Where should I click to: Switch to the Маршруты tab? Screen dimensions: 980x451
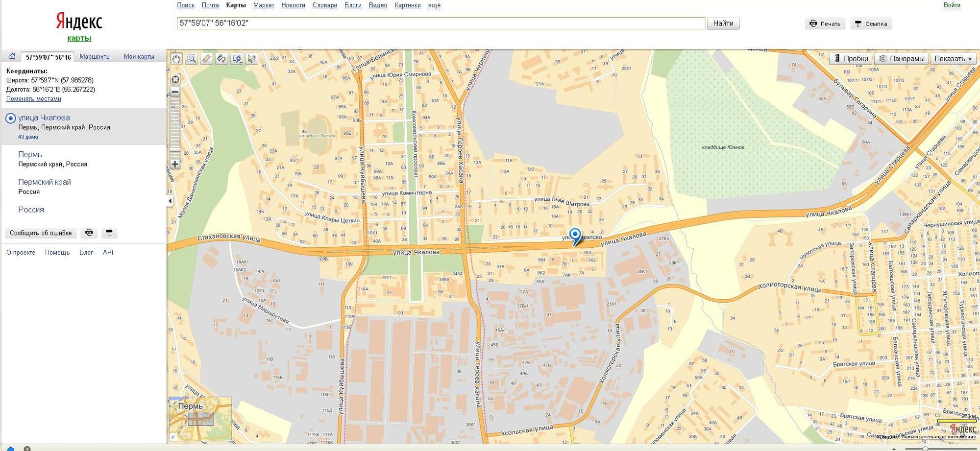[x=95, y=57]
